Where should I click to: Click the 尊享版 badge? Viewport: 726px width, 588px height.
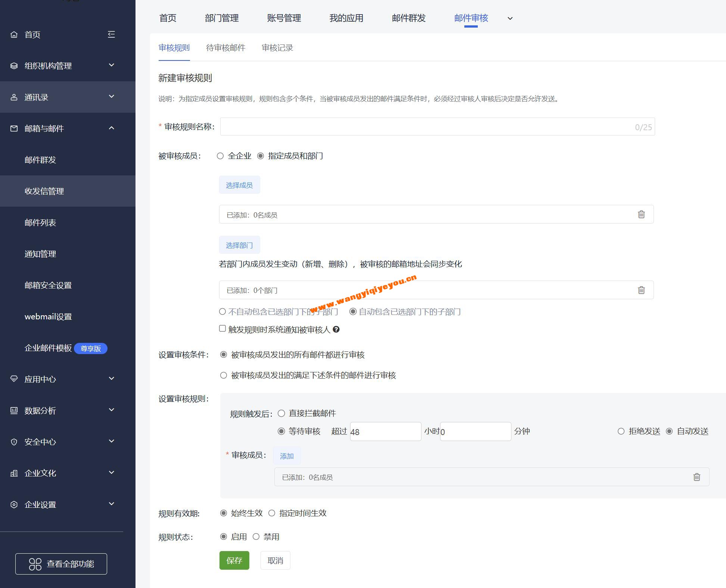(x=91, y=348)
